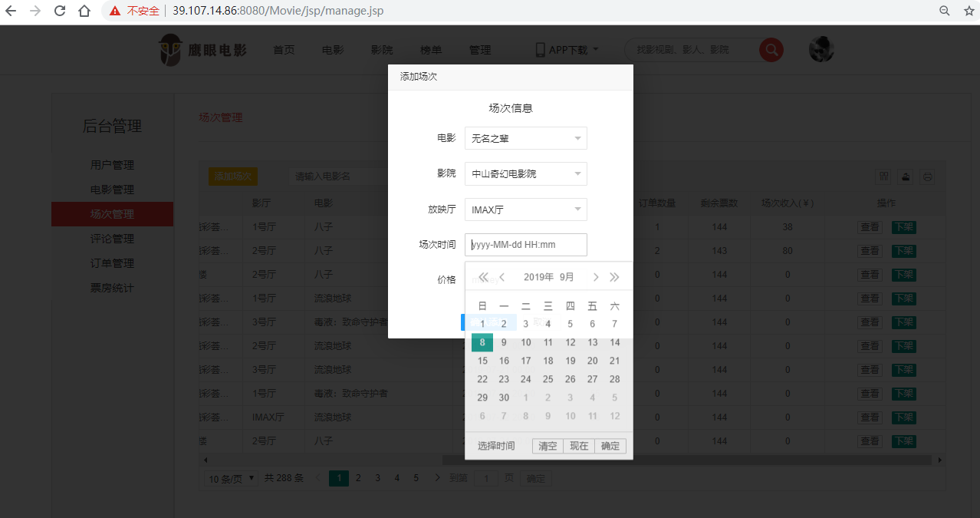Screen dimensions: 980x518
Task: Open the 电影 dropdown showing 无名之辈
Action: coord(525,138)
